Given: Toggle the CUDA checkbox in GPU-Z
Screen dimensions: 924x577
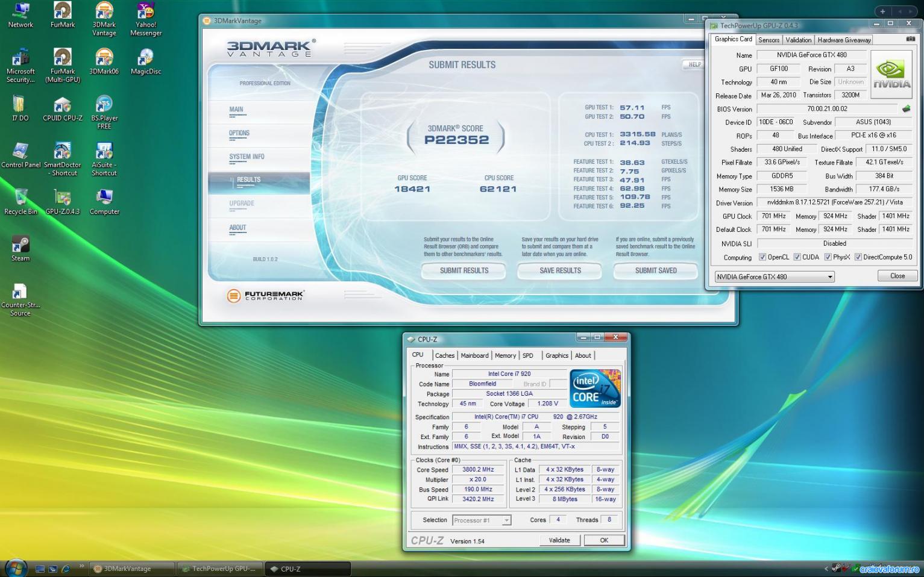Looking at the screenshot, I should pos(797,257).
